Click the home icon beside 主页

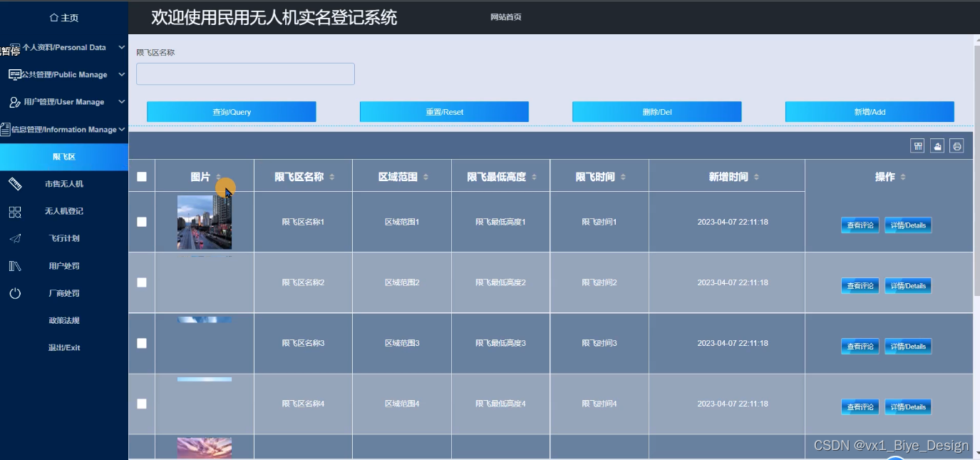53,18
